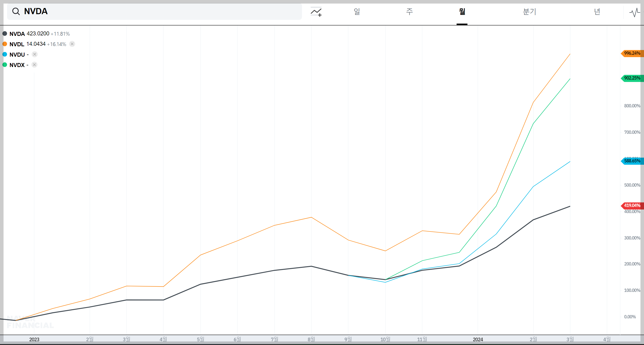This screenshot has height=345, width=644.
Task: Switch to the 주 (weekly) tab
Action: pos(409,12)
